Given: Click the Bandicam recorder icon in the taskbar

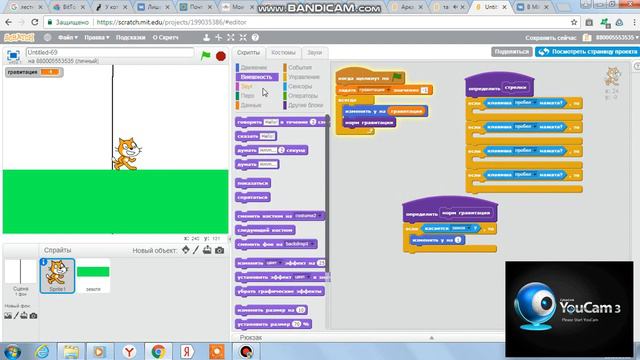Looking at the screenshot, I should (x=246, y=351).
